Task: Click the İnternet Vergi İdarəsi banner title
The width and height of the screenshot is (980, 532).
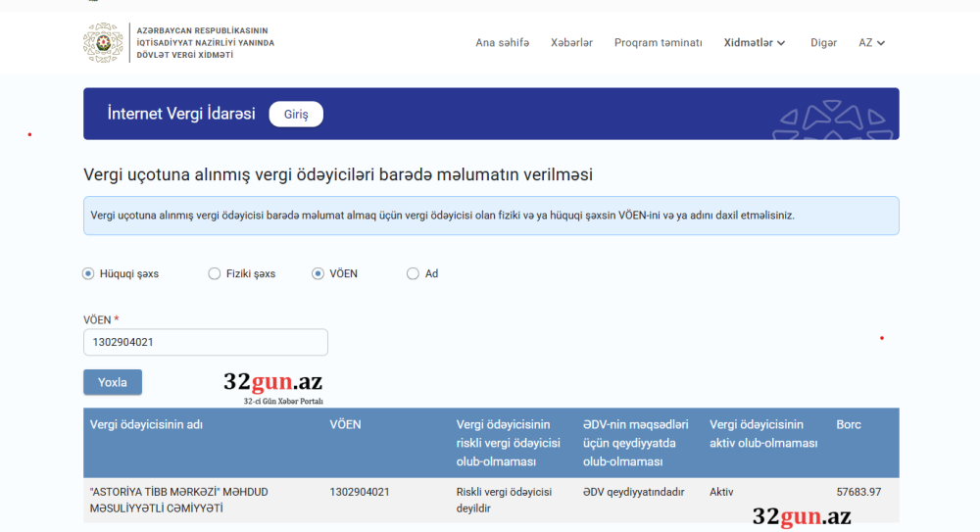Action: coord(181,114)
